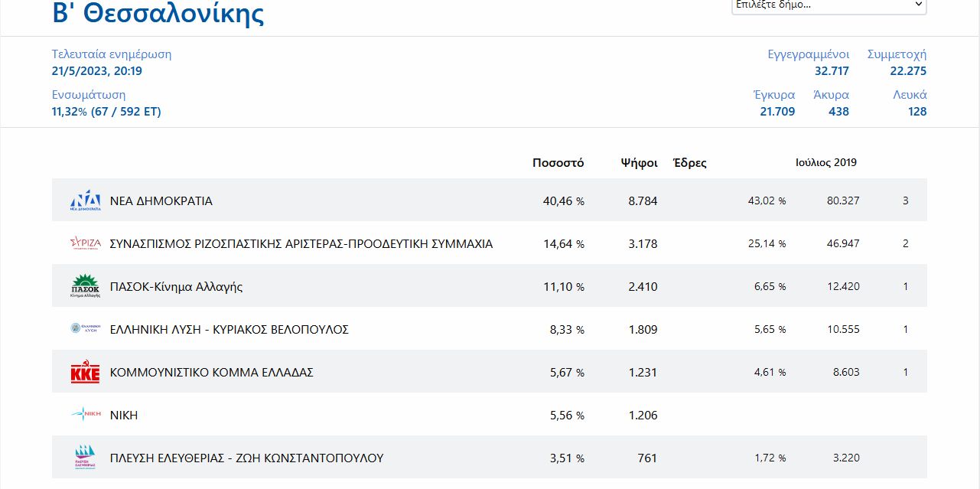Click the Νέα Δημοκρατία vote count '8.784'
The image size is (980, 489).
(x=643, y=201)
